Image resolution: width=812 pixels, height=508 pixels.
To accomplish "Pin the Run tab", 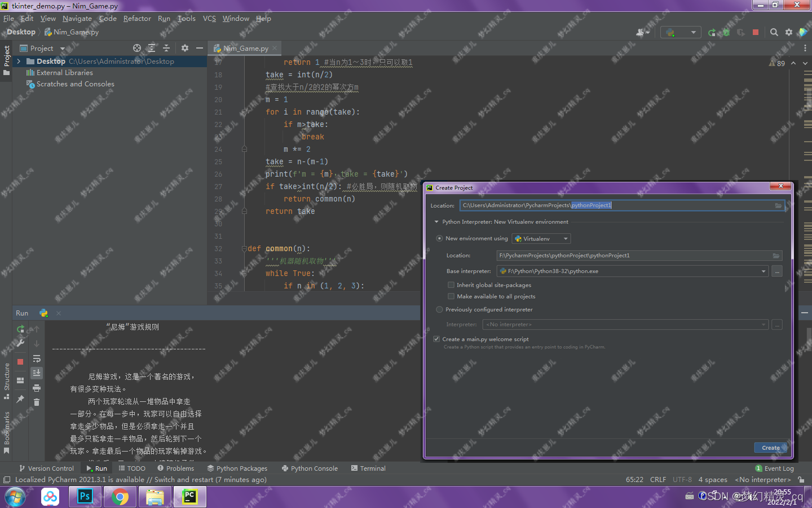I will pyautogui.click(x=20, y=399).
